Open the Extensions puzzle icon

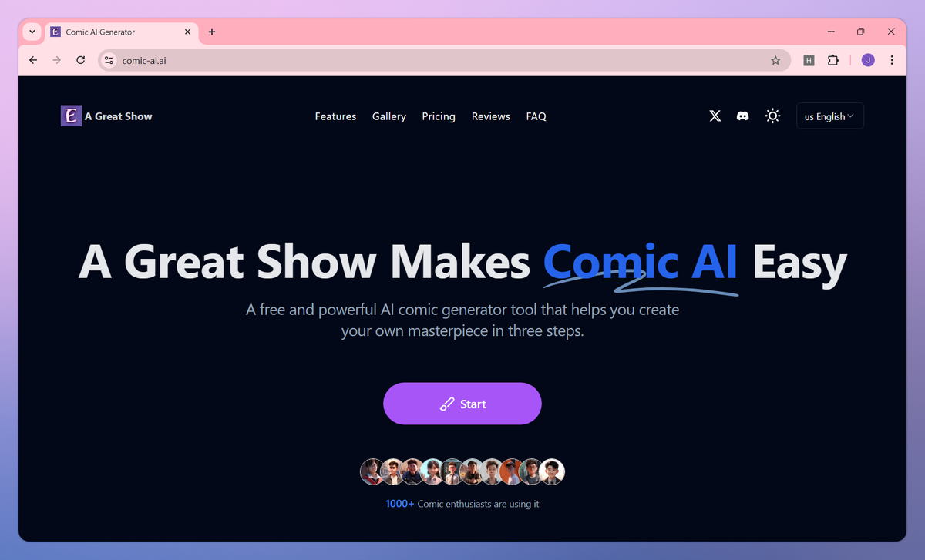click(832, 60)
